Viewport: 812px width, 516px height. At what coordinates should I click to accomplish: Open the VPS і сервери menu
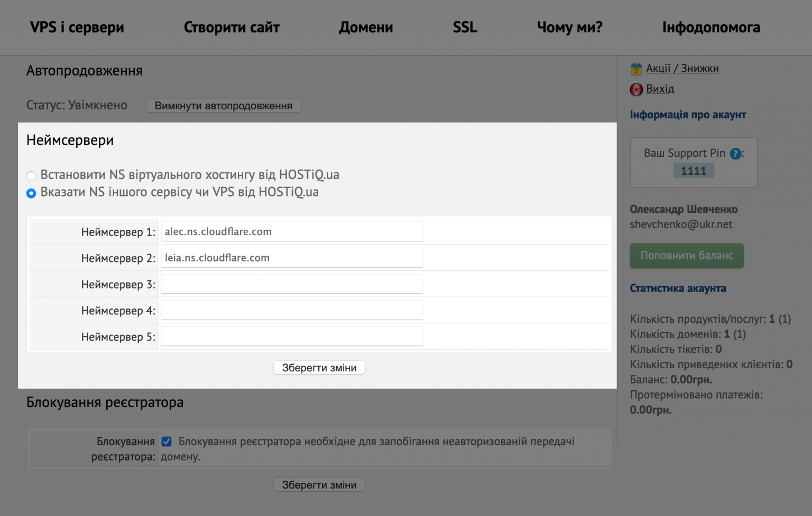tap(78, 27)
